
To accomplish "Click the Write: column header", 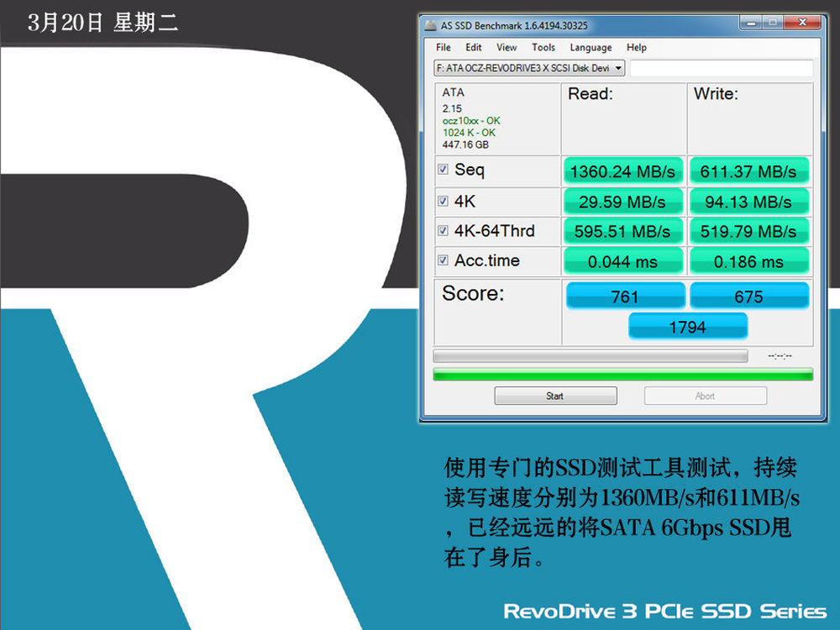I will click(716, 94).
